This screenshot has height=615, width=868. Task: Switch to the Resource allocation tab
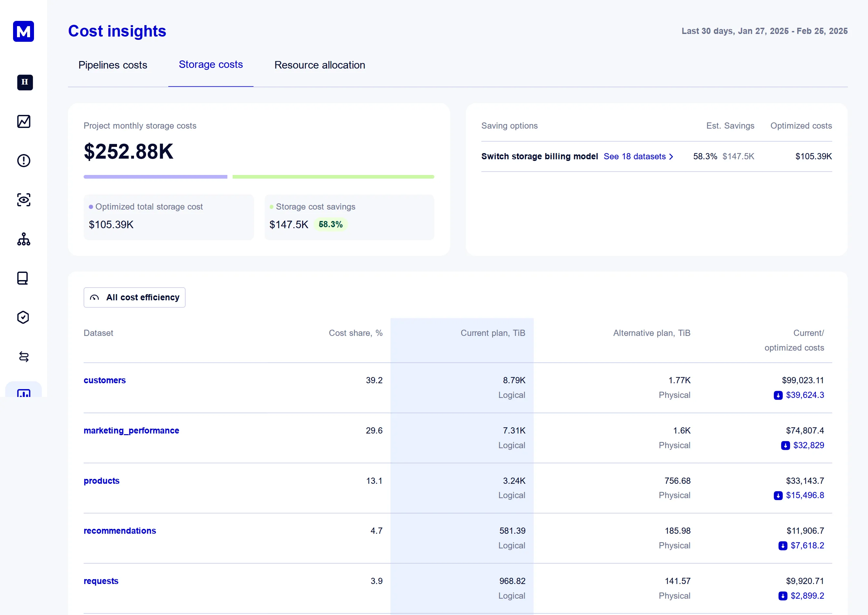coord(319,65)
